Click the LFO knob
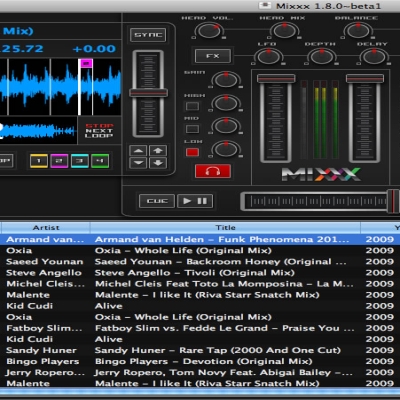This screenshot has width=400, height=400. click(x=268, y=57)
